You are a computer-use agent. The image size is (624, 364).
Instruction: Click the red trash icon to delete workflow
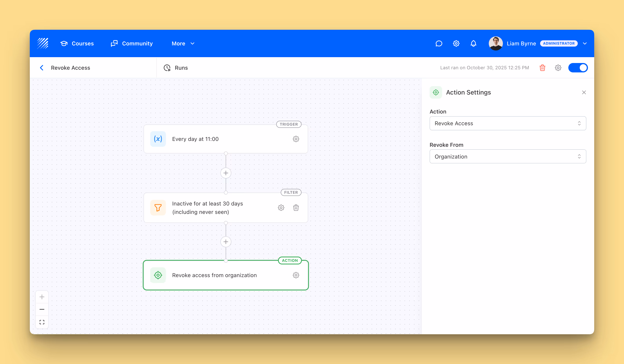click(542, 68)
